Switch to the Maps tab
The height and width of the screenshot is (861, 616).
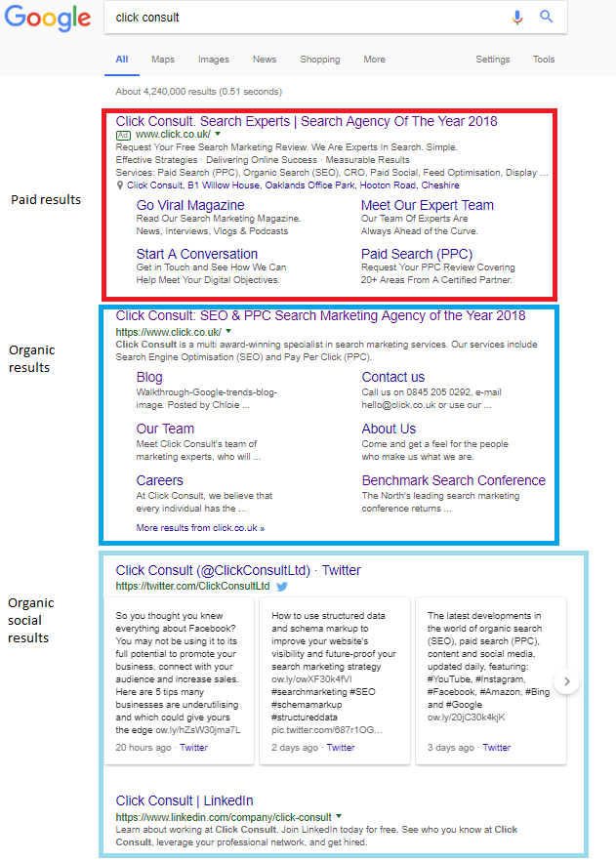(x=163, y=60)
